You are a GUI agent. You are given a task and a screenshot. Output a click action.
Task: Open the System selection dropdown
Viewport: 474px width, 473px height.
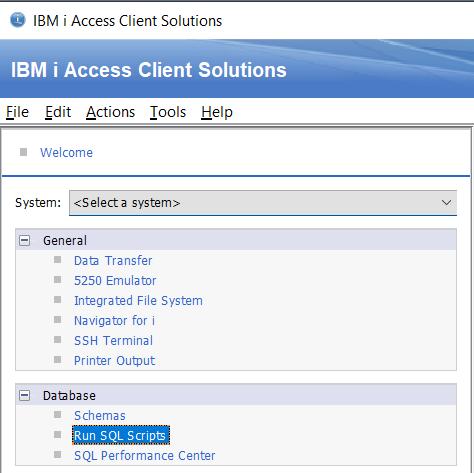(x=263, y=203)
